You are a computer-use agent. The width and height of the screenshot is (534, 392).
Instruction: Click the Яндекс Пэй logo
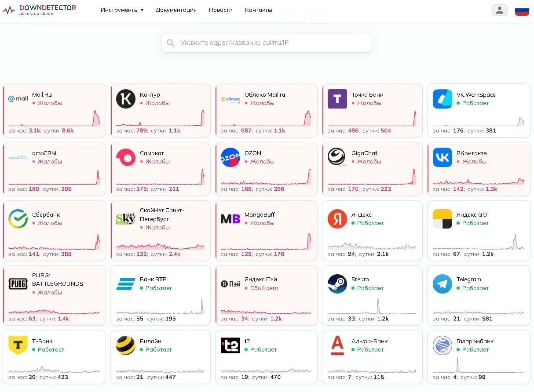tap(230, 284)
